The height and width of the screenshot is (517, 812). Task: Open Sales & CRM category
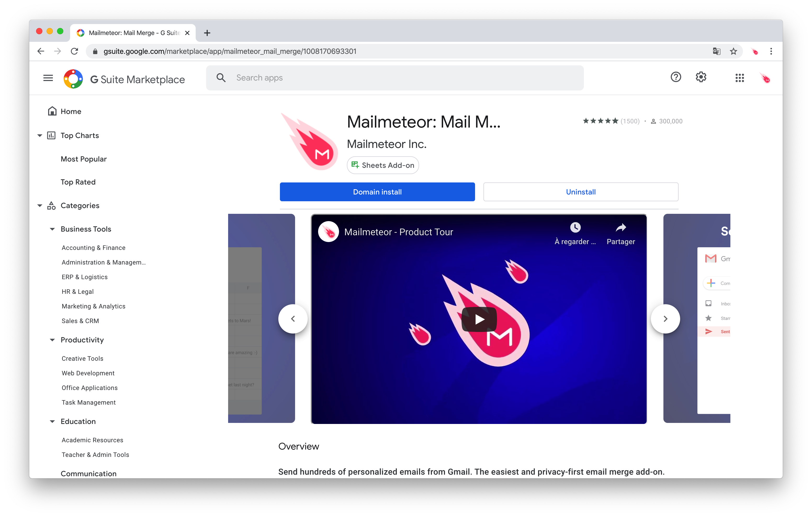click(x=80, y=321)
